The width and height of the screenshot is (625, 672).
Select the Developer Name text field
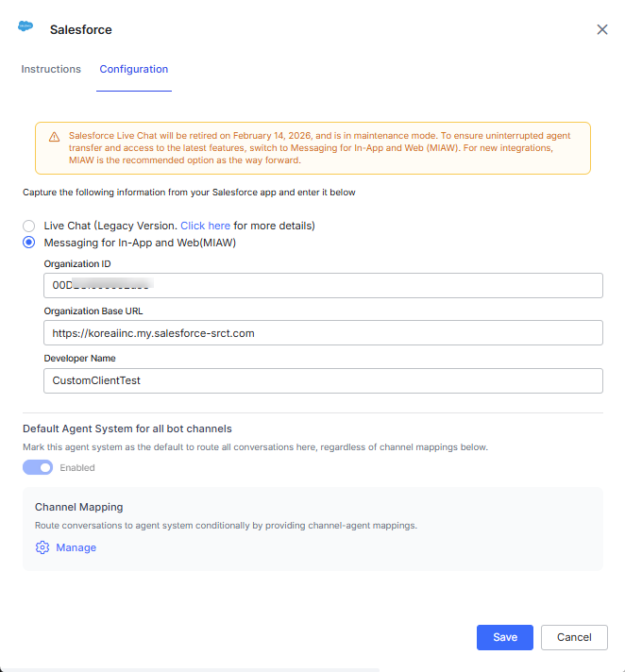point(323,379)
